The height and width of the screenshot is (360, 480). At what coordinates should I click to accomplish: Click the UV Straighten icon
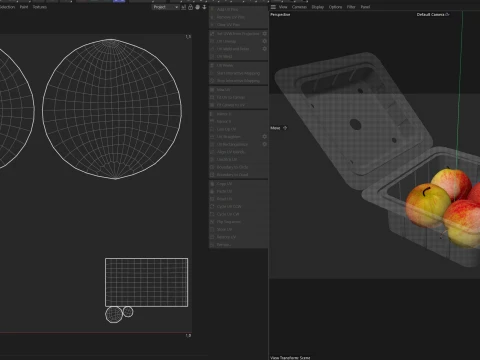[212, 137]
